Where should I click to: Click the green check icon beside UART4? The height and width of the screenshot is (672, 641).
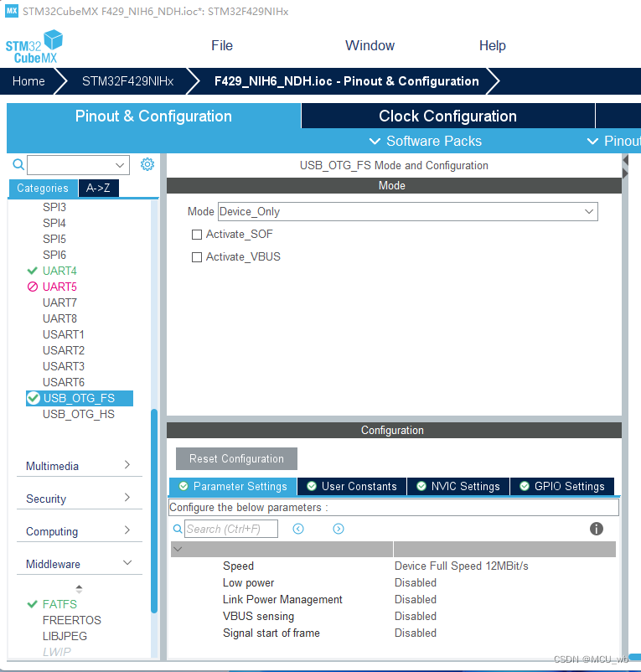tap(32, 271)
